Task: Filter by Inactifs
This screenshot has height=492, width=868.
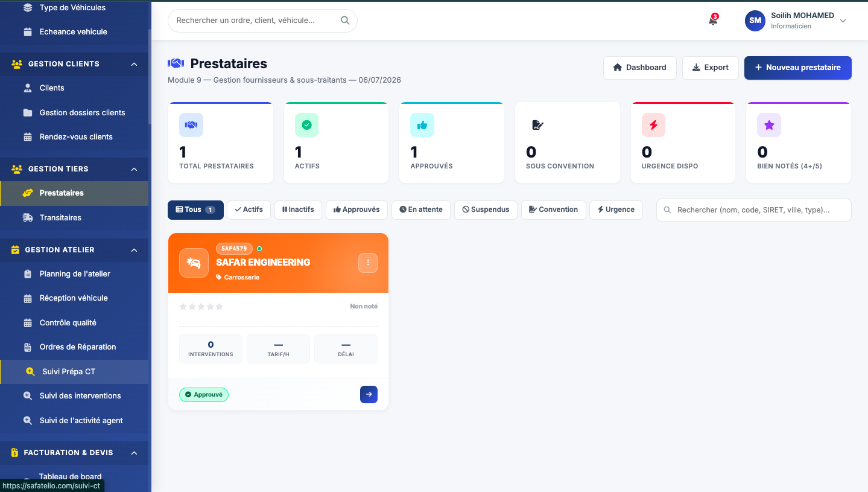Action: pyautogui.click(x=298, y=209)
